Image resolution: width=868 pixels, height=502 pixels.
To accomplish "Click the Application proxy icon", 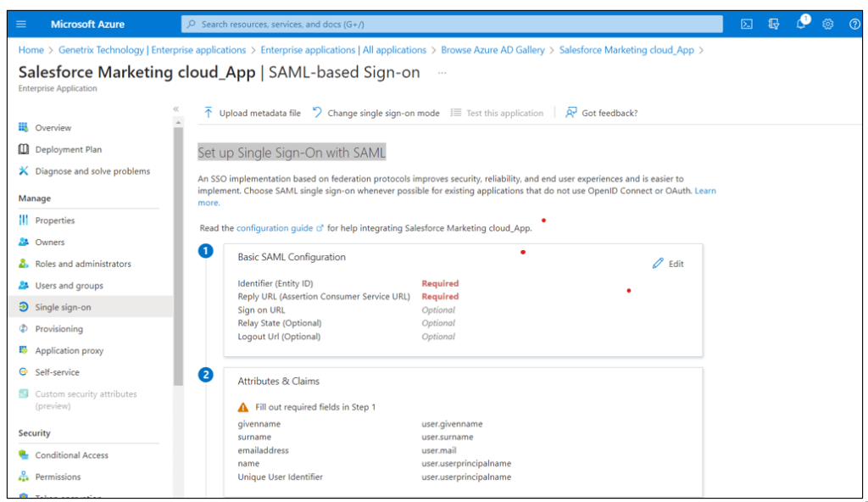I will pyautogui.click(x=23, y=350).
